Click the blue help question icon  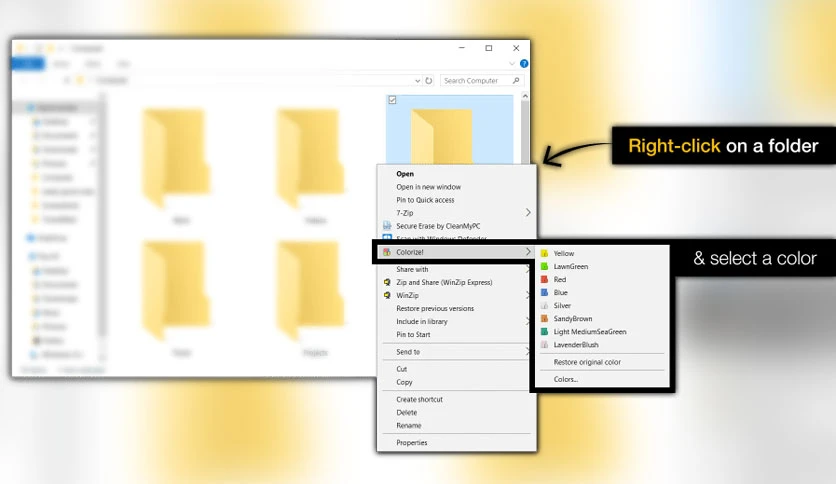tap(524, 63)
